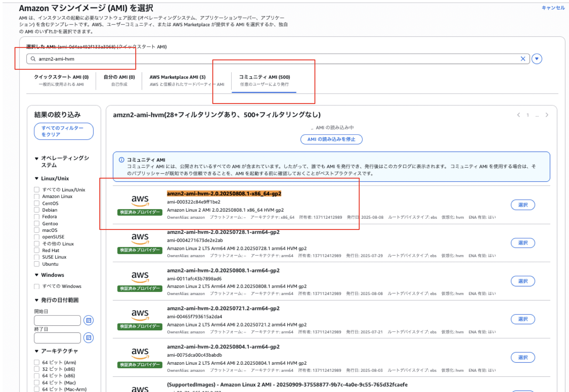
Task: Switch to My AMI tab
Action: tap(119, 81)
